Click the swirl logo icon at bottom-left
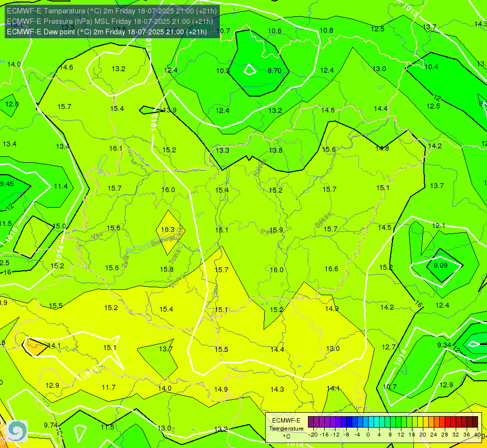The width and height of the screenshot is (487, 448). (17, 431)
